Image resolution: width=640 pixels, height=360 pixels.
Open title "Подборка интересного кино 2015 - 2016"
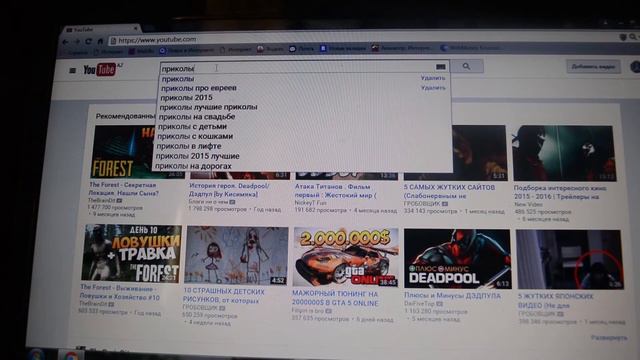tap(560, 192)
